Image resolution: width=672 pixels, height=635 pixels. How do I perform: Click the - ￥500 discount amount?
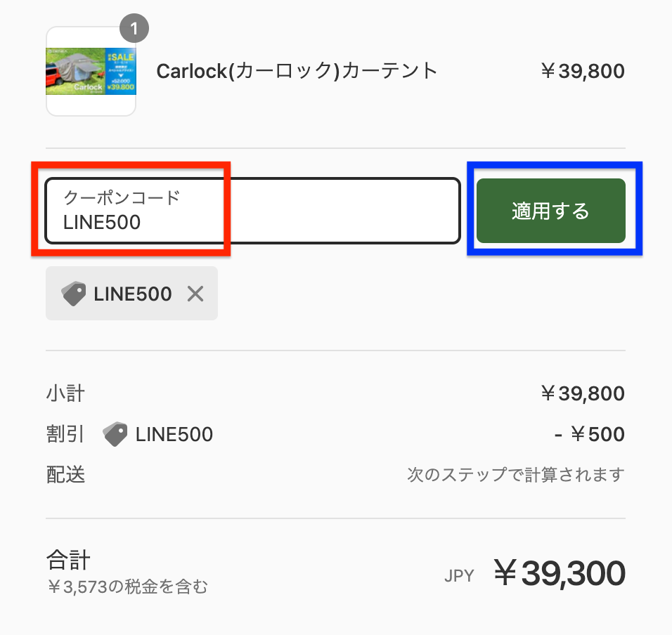[589, 434]
